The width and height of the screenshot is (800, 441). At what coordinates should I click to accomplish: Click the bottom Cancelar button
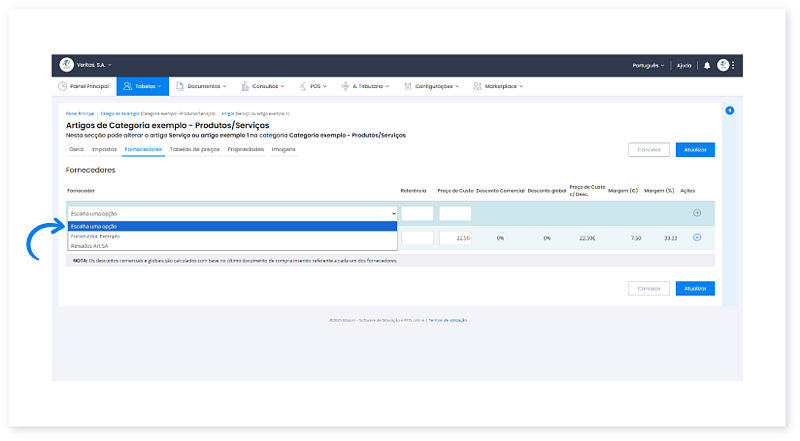pos(649,288)
